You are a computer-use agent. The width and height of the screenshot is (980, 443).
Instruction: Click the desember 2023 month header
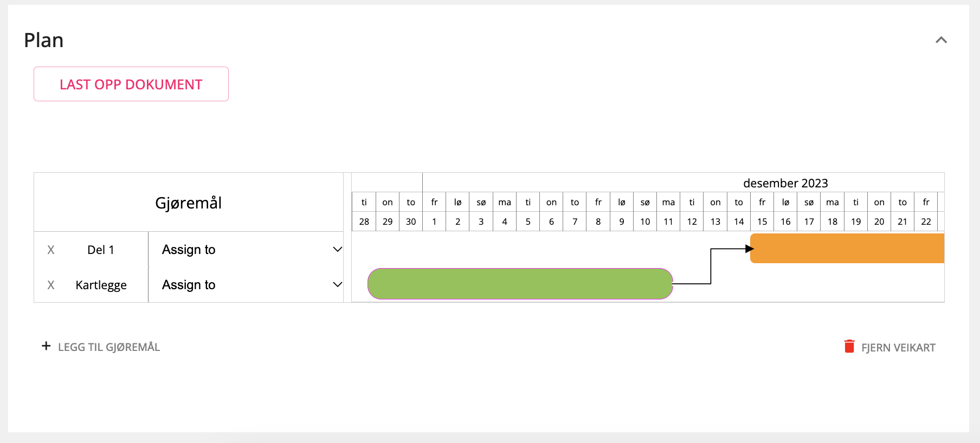point(785,183)
